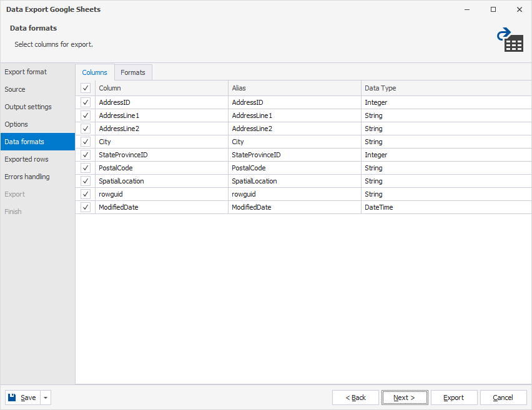Click Integer data type for StateProvinceID row
Screen dimensions: 532x410
tap(446, 155)
